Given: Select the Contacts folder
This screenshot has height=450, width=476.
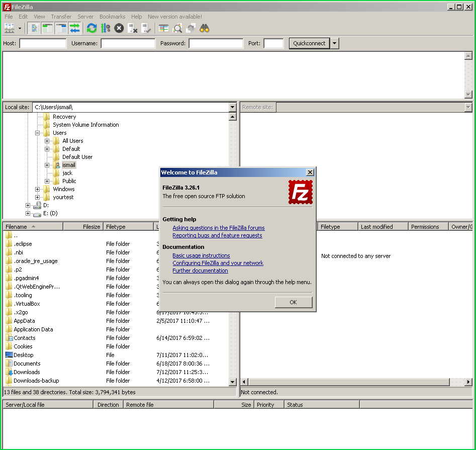Looking at the screenshot, I should coord(25,338).
